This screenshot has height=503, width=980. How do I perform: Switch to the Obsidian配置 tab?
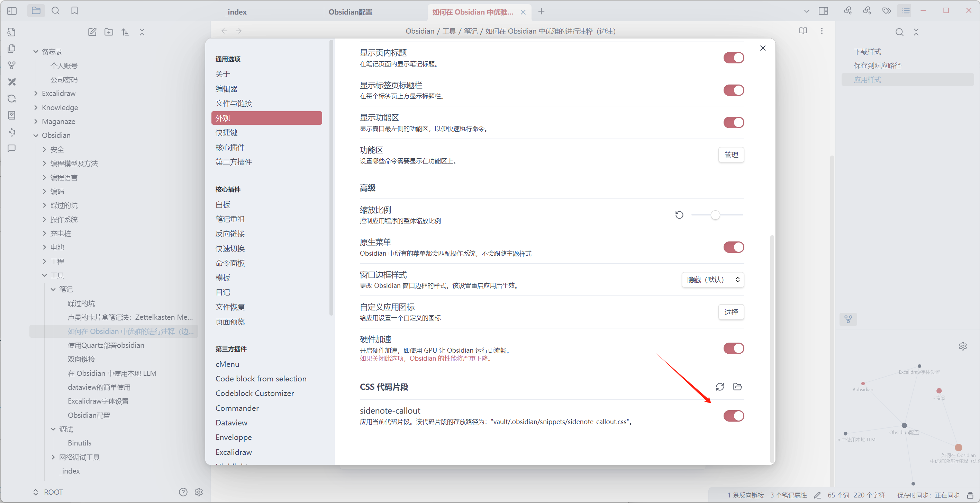pyautogui.click(x=351, y=12)
